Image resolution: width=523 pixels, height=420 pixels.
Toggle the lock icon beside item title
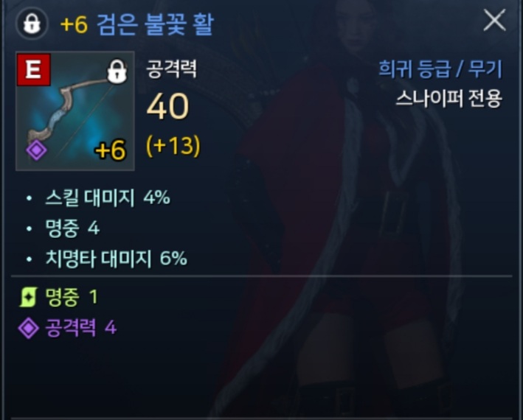(32, 24)
